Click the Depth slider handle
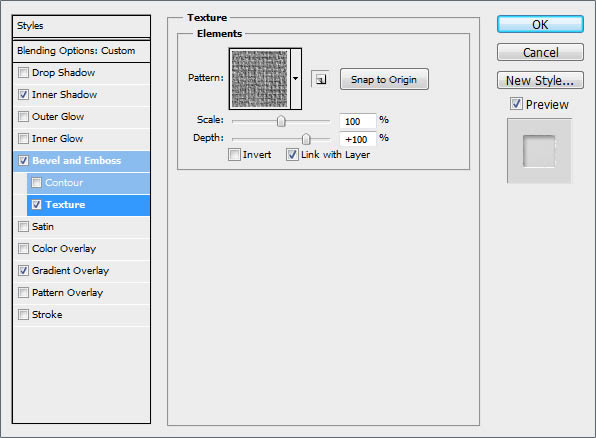The height and width of the screenshot is (438, 596). click(x=306, y=139)
